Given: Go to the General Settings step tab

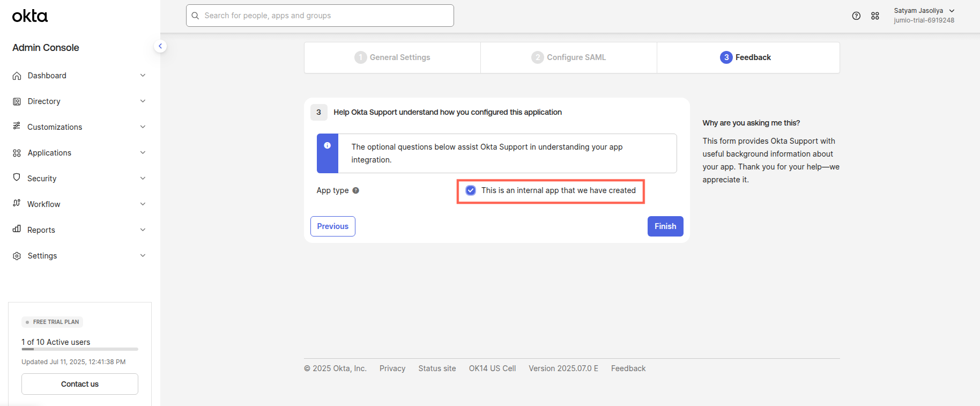Looking at the screenshot, I should (x=392, y=57).
